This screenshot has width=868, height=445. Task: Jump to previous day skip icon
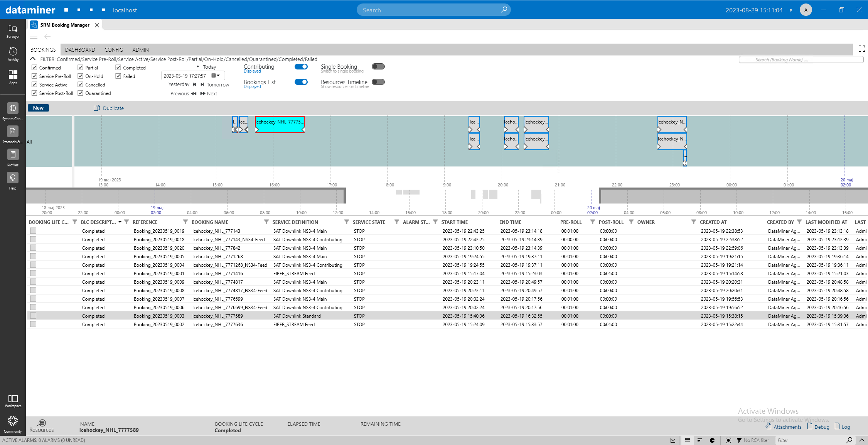(194, 85)
